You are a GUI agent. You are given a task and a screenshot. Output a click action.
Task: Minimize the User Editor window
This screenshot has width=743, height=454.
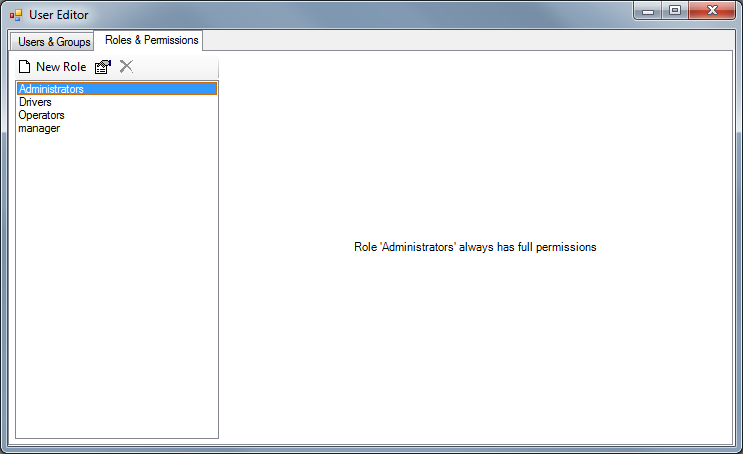[x=650, y=11]
